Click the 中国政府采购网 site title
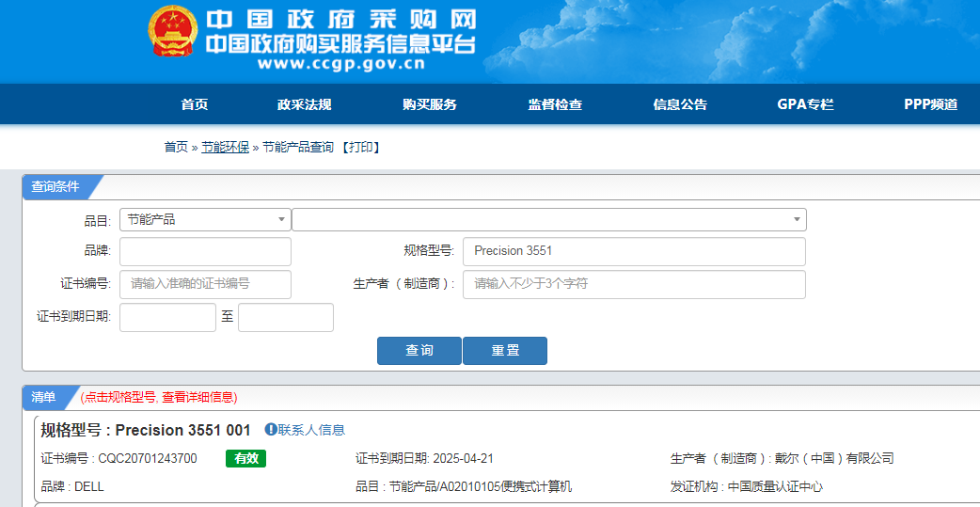Image resolution: width=980 pixels, height=507 pixels. (x=341, y=20)
